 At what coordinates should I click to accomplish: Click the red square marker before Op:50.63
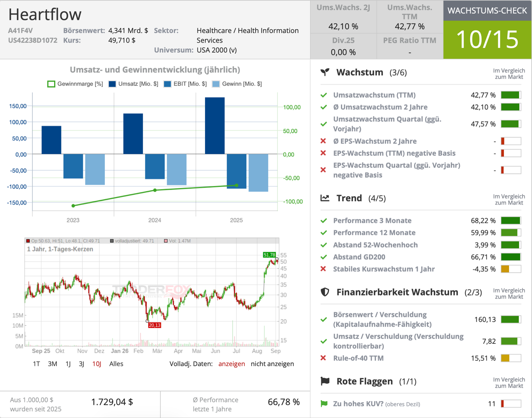coord(28,241)
